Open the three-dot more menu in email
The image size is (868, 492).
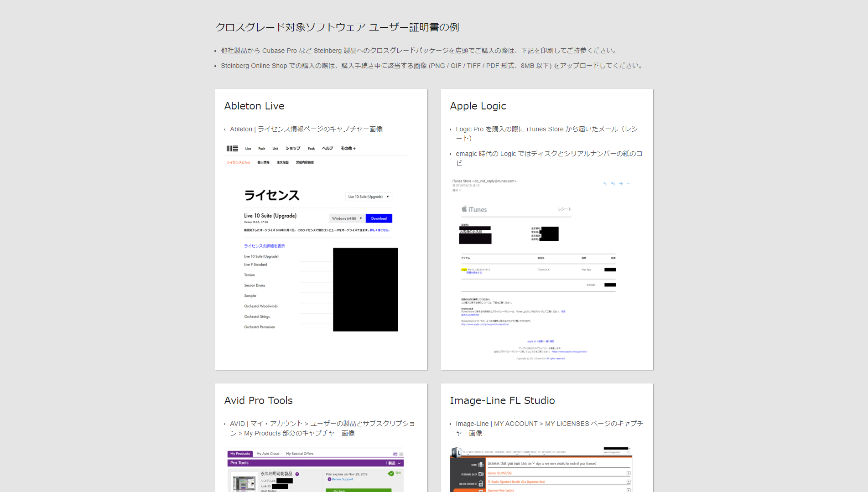[629, 184]
